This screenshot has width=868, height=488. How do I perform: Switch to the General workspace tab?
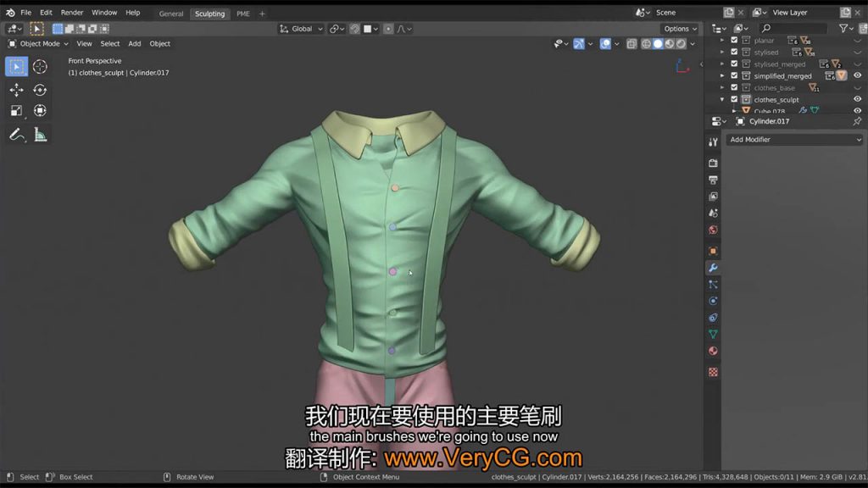pyautogui.click(x=171, y=14)
